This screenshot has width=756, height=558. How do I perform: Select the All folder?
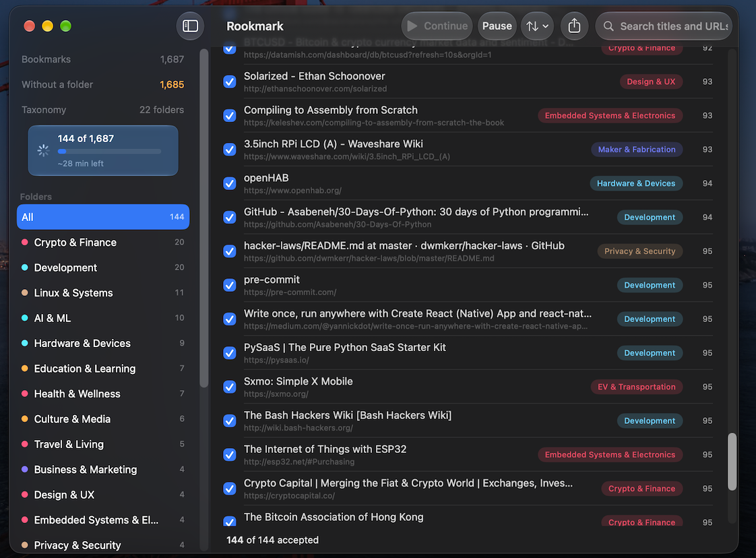tap(103, 217)
